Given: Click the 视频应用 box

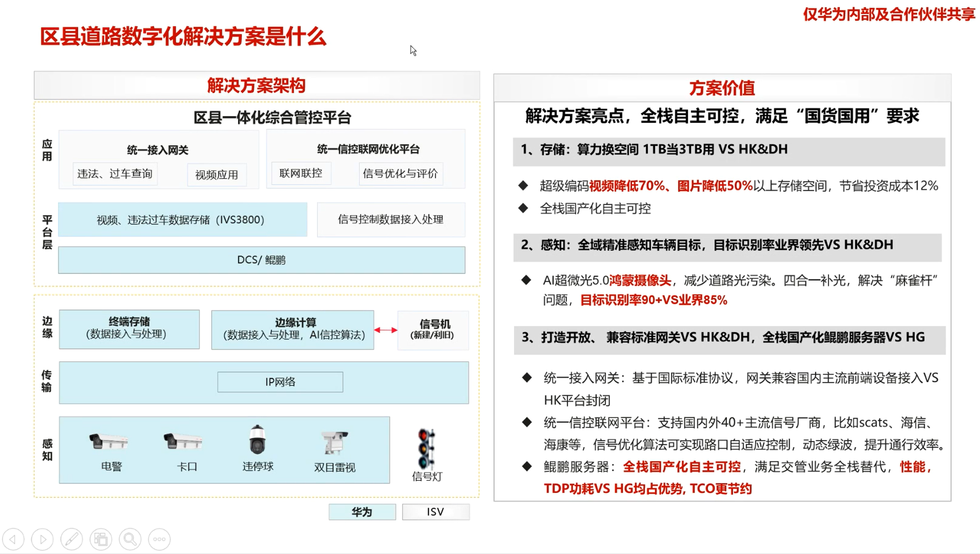Looking at the screenshot, I should pyautogui.click(x=217, y=175).
